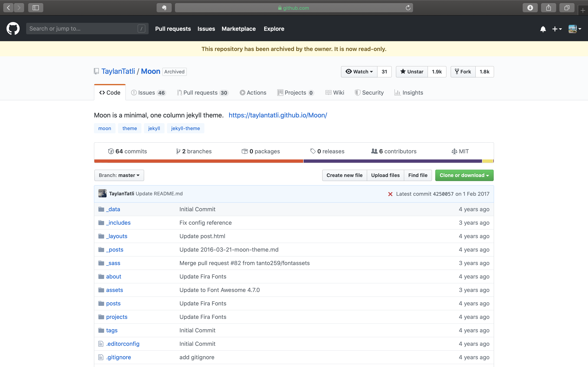Open Clone or download dropdown
This screenshot has height=367, width=588.
point(464,175)
